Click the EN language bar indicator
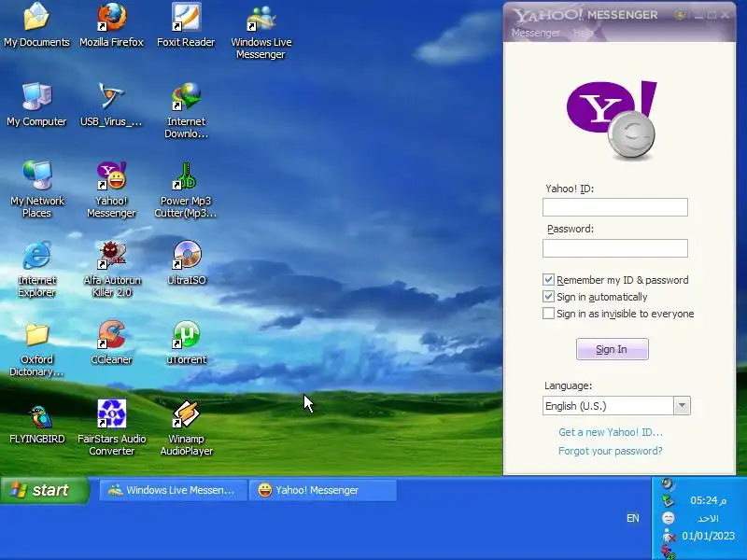This screenshot has height=560, width=747. 633,518
